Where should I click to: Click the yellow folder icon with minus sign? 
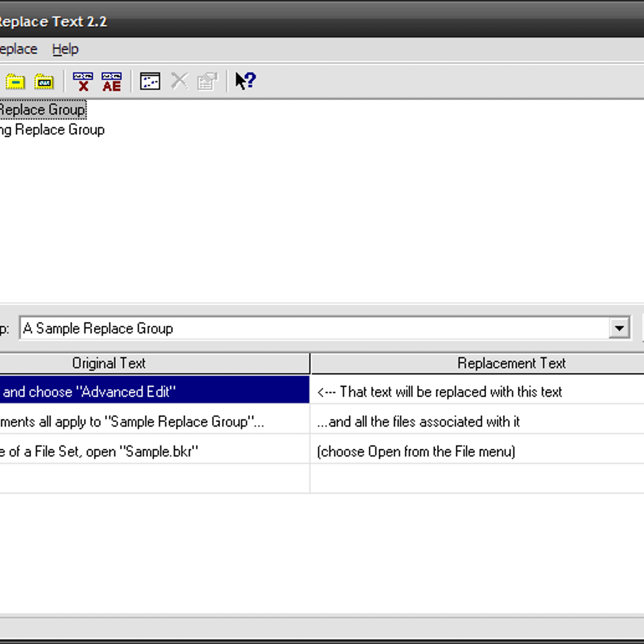(16, 82)
